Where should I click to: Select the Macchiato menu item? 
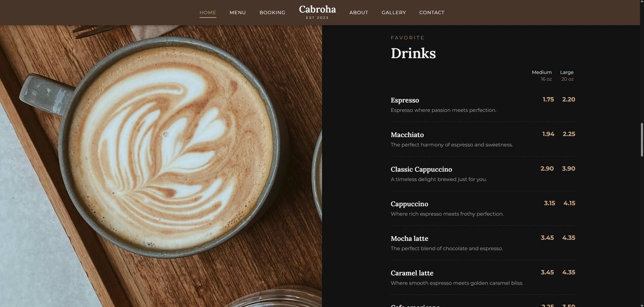(x=407, y=135)
